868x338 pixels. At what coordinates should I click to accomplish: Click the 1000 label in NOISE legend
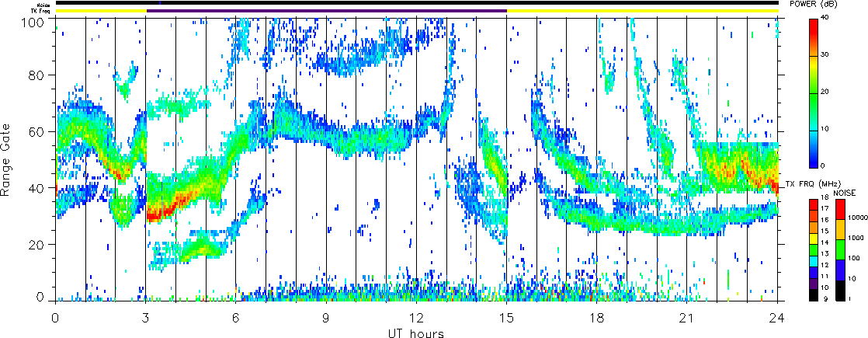[856, 238]
